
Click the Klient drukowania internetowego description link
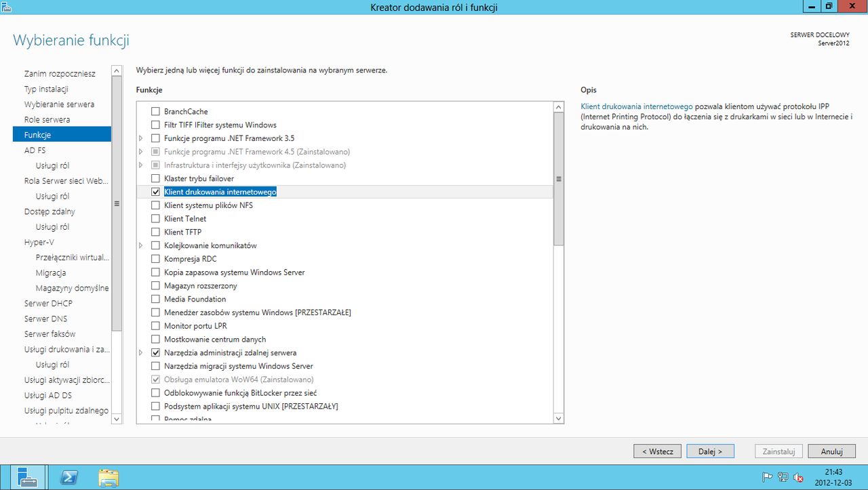pos(637,106)
